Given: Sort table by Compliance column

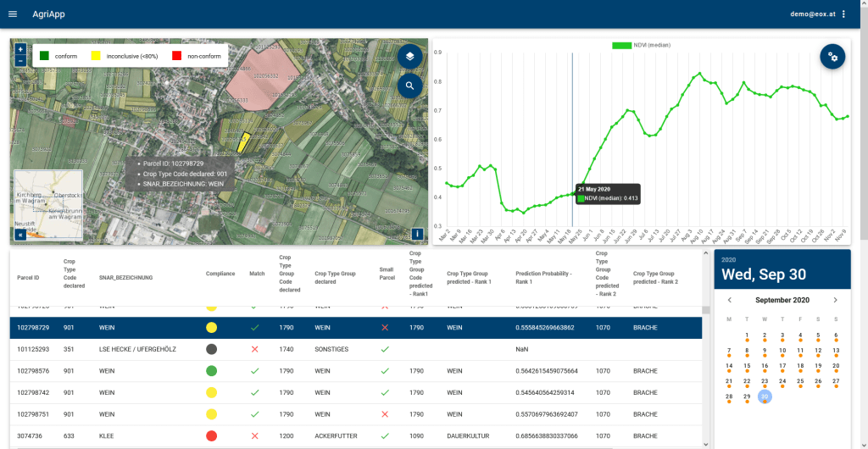Looking at the screenshot, I should coord(220,274).
